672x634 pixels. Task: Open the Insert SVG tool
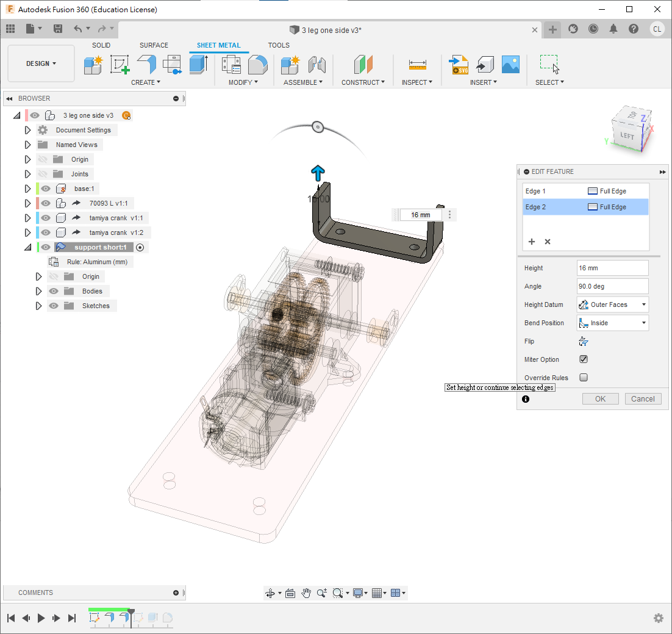tap(459, 64)
